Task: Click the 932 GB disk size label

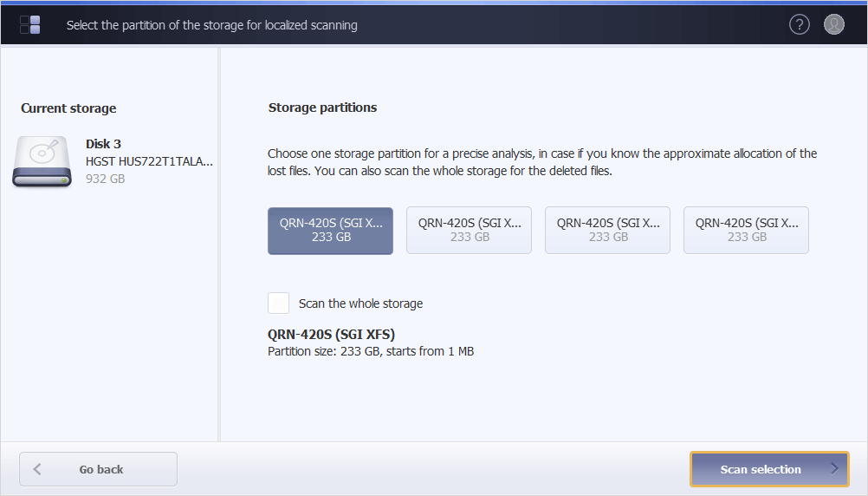Action: tap(105, 179)
